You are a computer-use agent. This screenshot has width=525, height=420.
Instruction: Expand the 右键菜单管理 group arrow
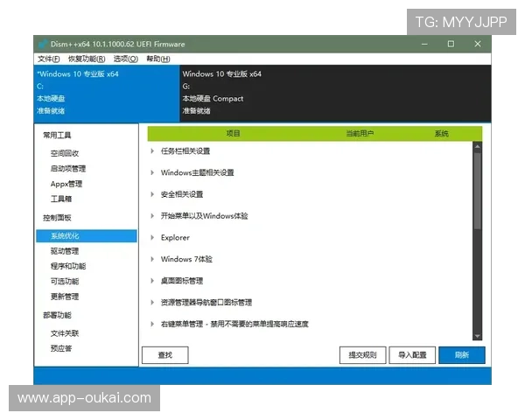click(152, 324)
